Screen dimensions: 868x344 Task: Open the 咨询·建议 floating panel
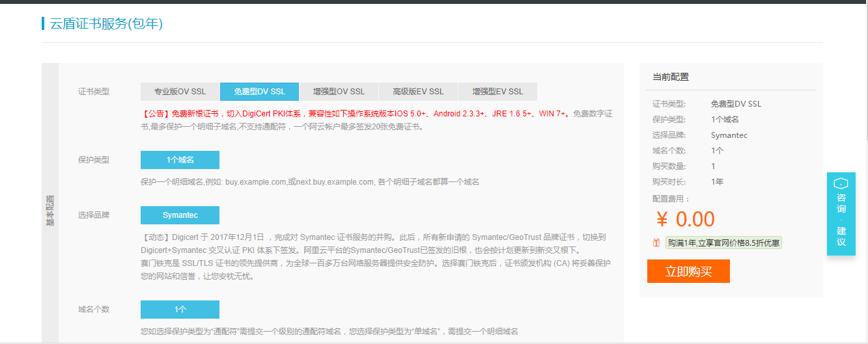[841, 221]
